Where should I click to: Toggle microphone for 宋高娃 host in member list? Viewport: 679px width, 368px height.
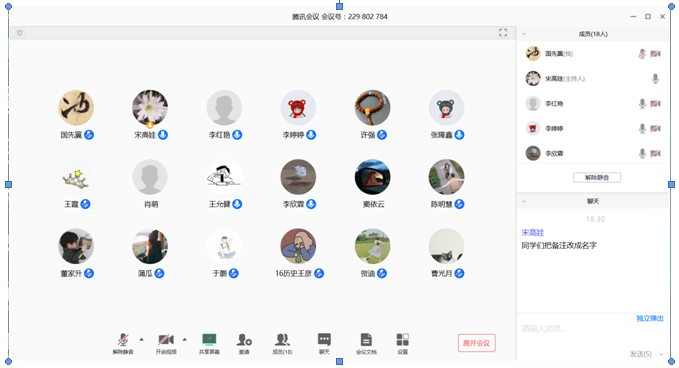[x=655, y=78]
